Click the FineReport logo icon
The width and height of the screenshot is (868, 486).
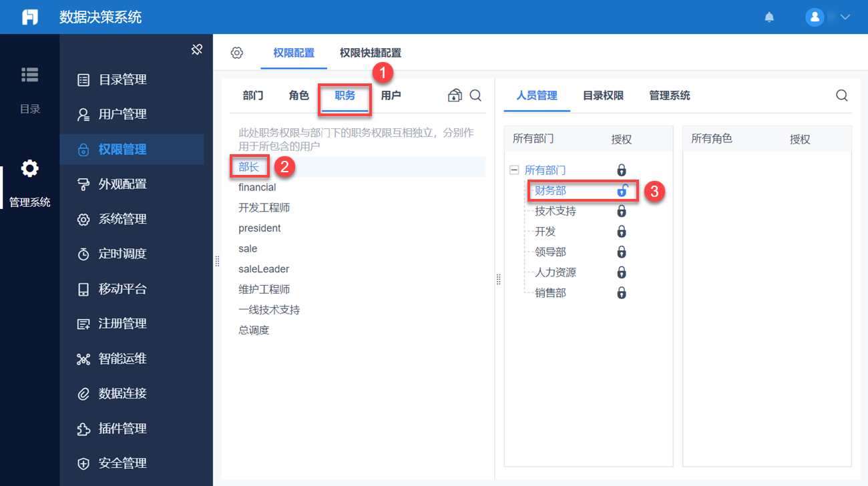tap(30, 17)
